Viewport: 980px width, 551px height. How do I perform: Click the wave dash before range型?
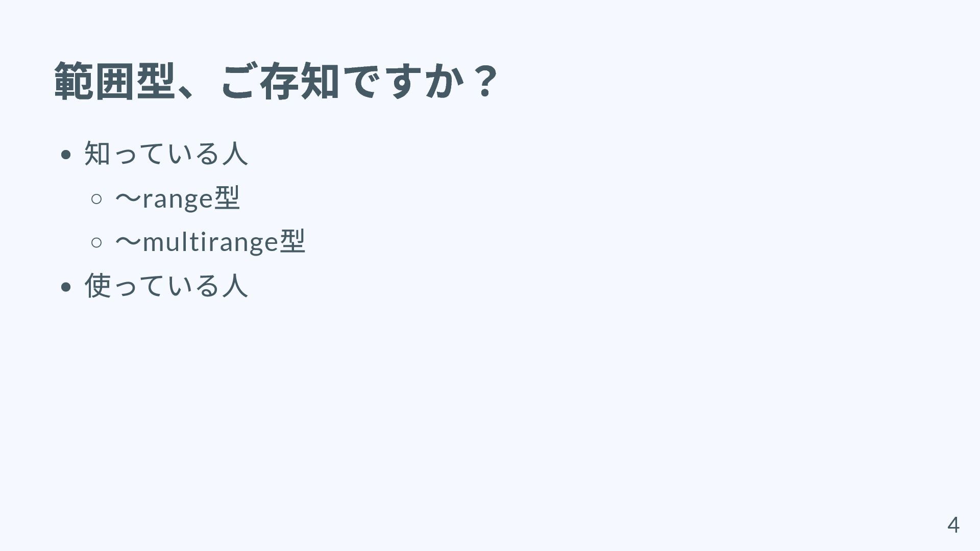128,198
